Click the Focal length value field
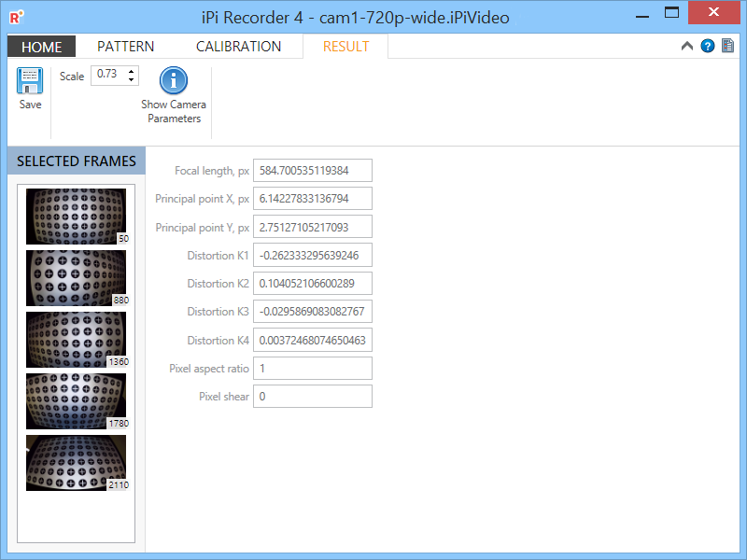This screenshot has width=747, height=560. 313,171
